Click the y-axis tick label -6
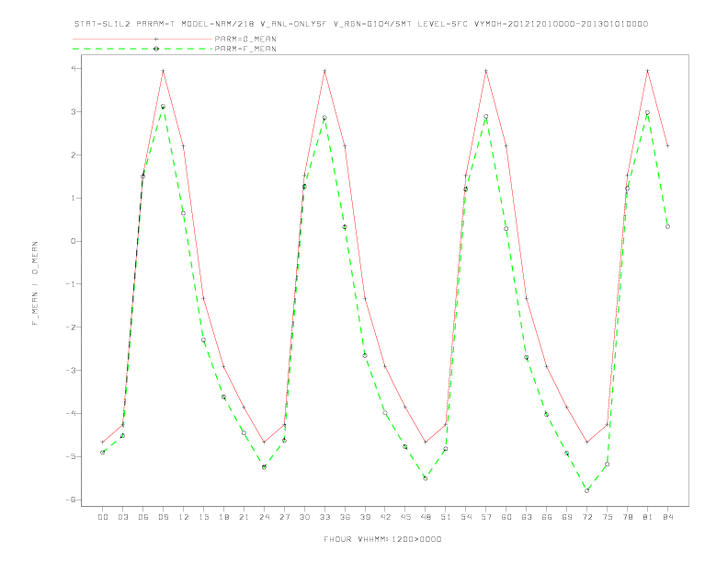 click(x=72, y=500)
